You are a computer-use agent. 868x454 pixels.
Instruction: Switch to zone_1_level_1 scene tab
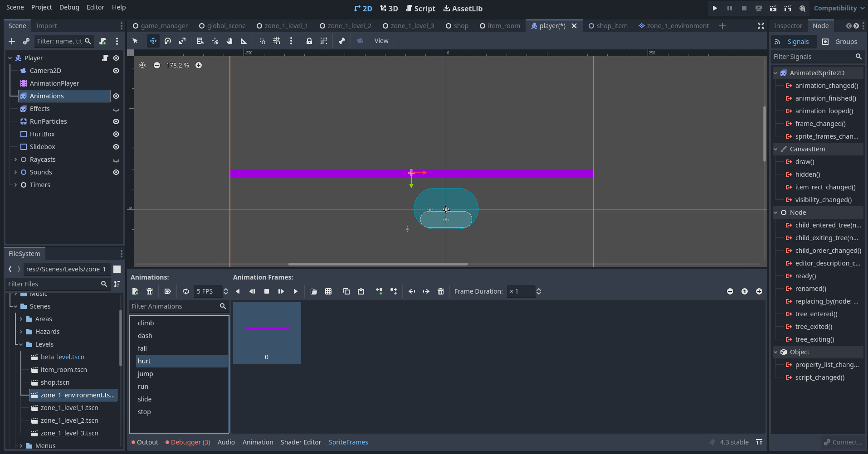coord(282,26)
